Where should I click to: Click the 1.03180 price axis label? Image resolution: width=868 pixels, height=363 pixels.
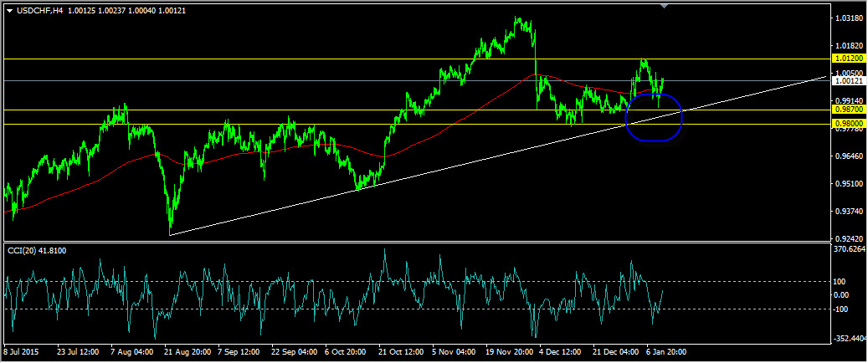(850, 18)
